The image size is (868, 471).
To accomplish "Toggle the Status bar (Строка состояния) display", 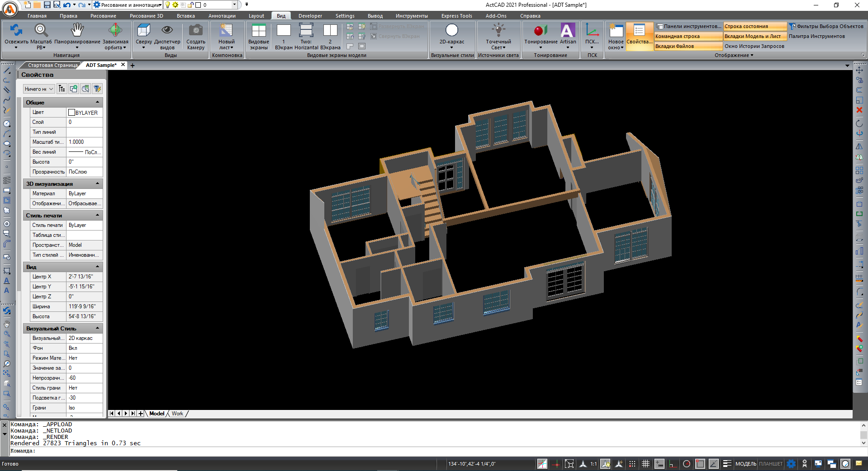I will tap(754, 26).
